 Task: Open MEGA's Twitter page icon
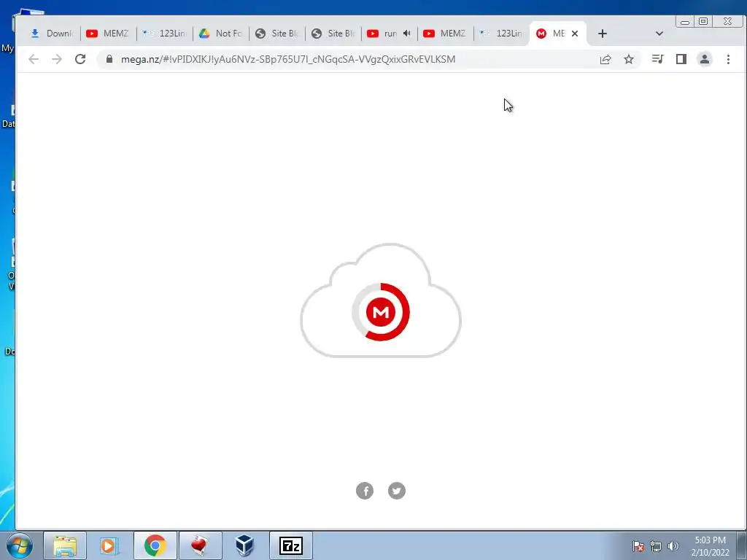click(396, 491)
